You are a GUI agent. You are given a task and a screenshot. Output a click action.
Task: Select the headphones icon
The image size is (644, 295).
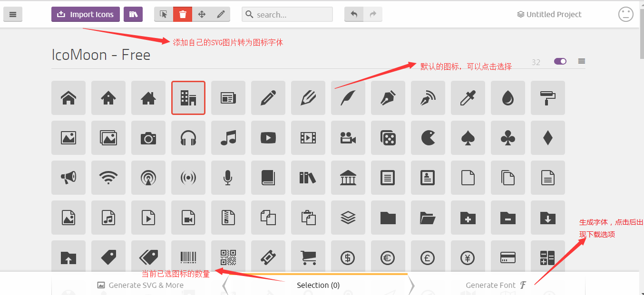188,138
